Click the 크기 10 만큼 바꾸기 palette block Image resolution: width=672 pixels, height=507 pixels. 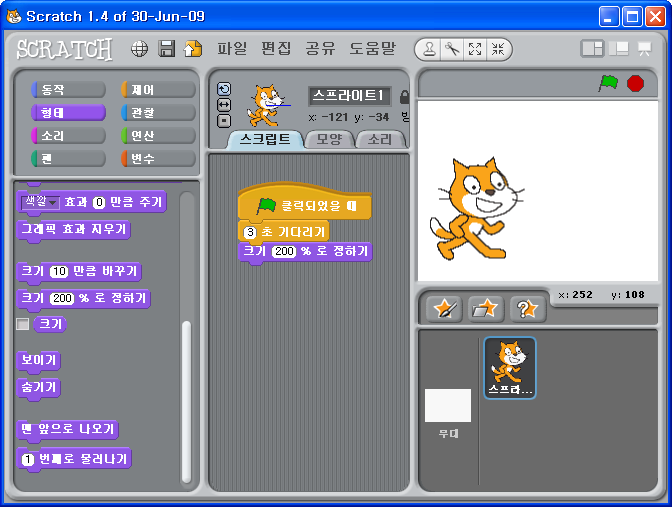click(x=79, y=272)
